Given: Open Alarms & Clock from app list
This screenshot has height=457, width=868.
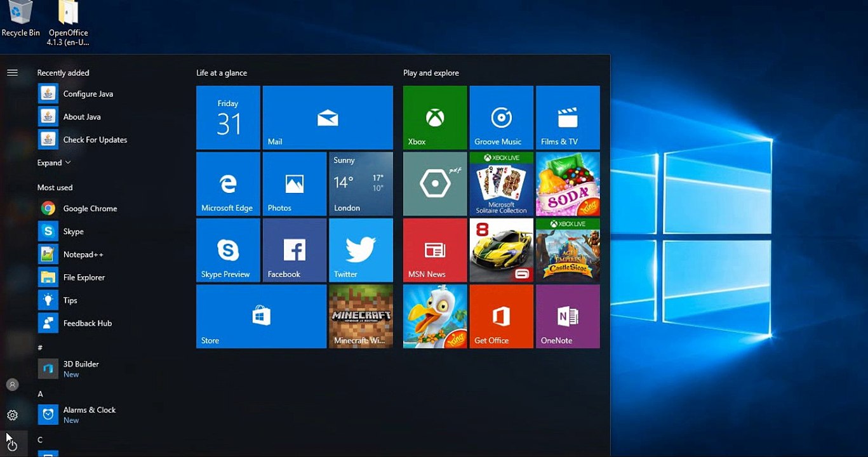Looking at the screenshot, I should pyautogui.click(x=89, y=414).
